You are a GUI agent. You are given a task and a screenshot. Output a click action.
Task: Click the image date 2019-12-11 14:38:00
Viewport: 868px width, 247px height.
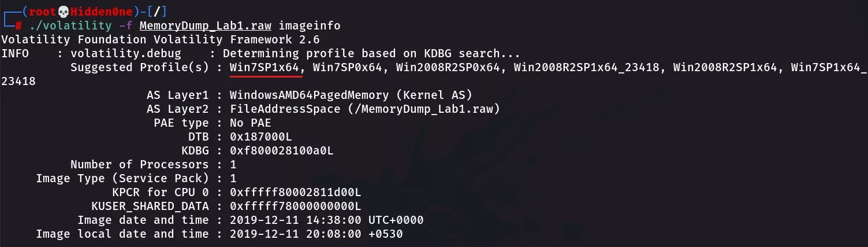pos(296,220)
